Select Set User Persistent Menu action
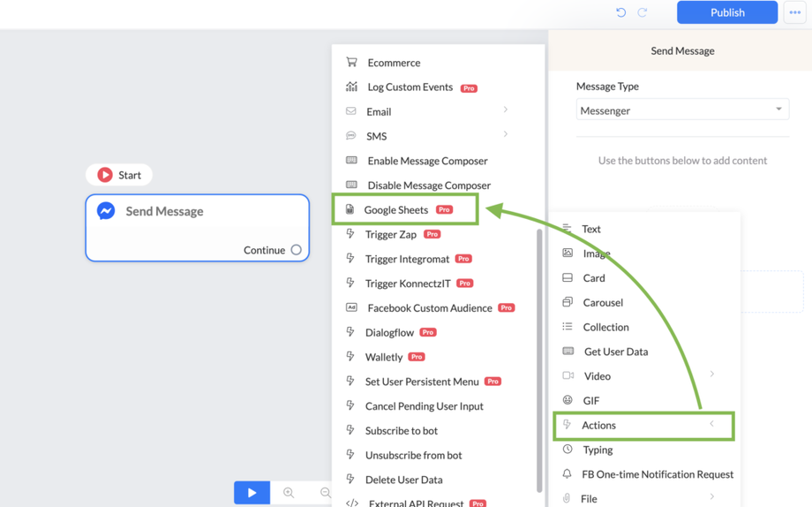 coord(423,382)
